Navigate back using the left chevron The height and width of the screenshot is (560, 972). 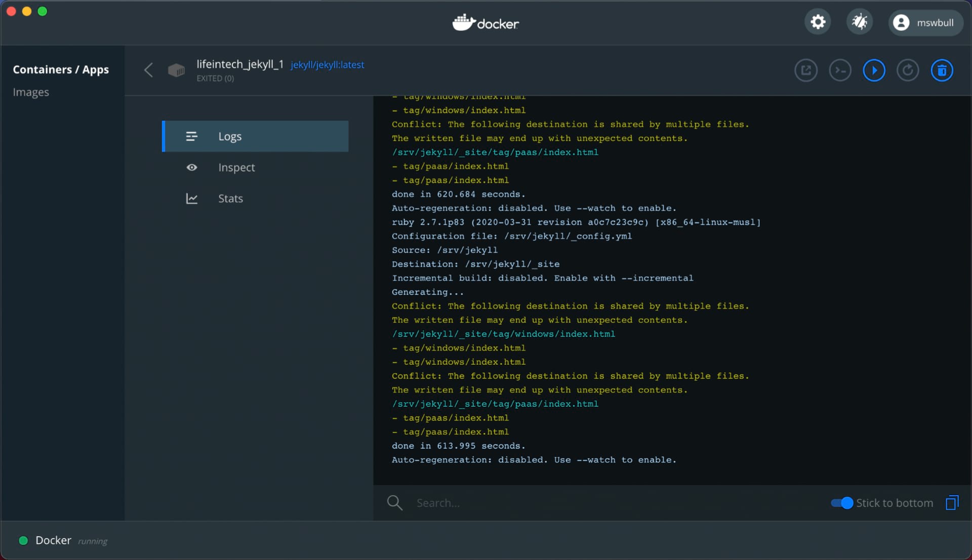(x=148, y=70)
